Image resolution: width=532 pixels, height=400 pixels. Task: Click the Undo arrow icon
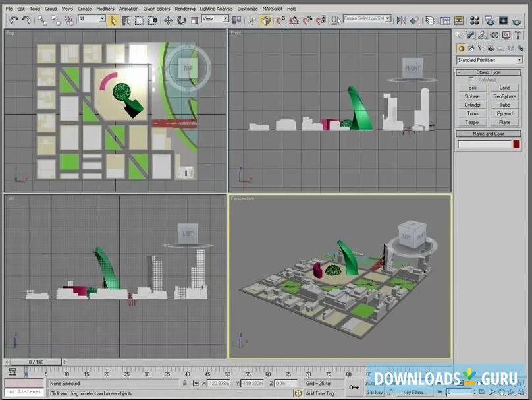click(x=14, y=20)
